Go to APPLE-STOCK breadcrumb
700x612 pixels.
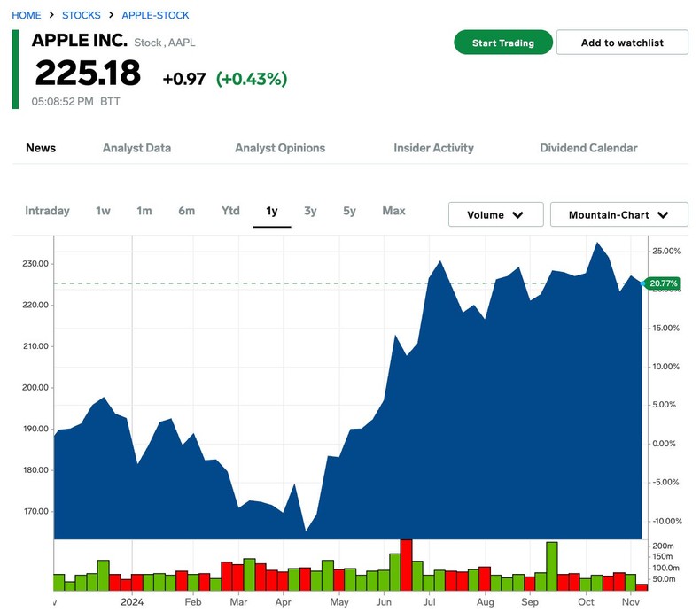155,15
